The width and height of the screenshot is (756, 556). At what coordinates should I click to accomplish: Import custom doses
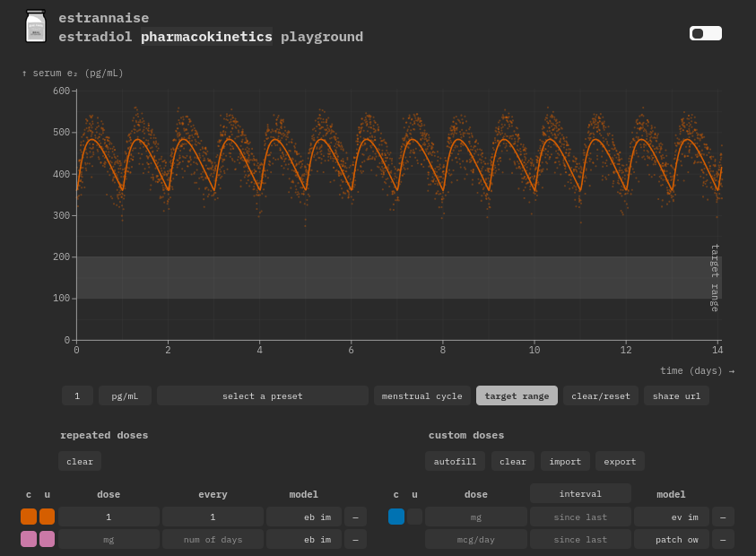point(565,462)
